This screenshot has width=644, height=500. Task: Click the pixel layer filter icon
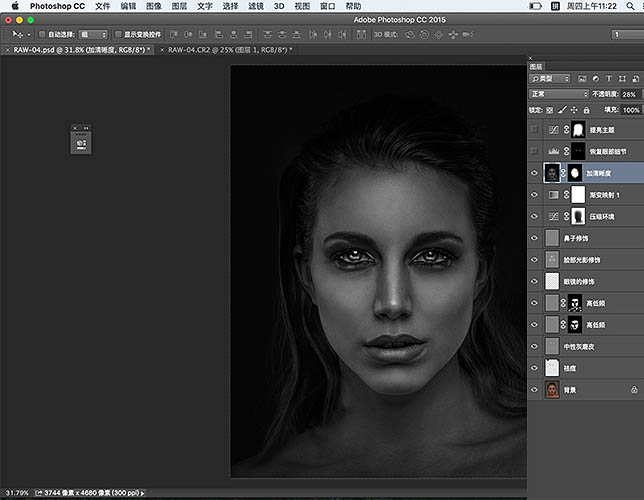coord(581,78)
